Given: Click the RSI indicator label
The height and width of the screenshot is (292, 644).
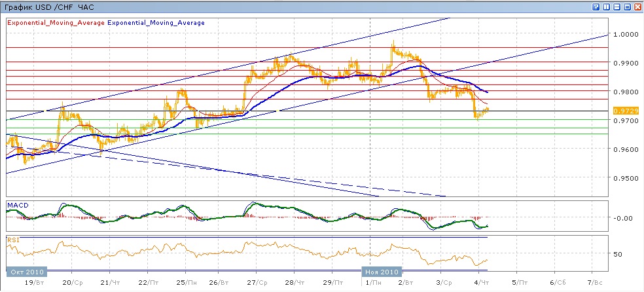Looking at the screenshot, I should 12,240.
